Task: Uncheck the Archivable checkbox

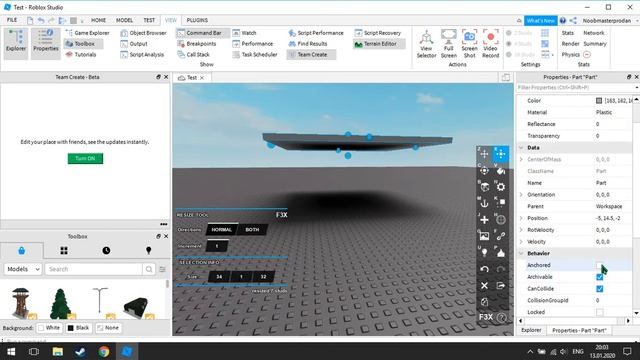Action: click(x=599, y=277)
